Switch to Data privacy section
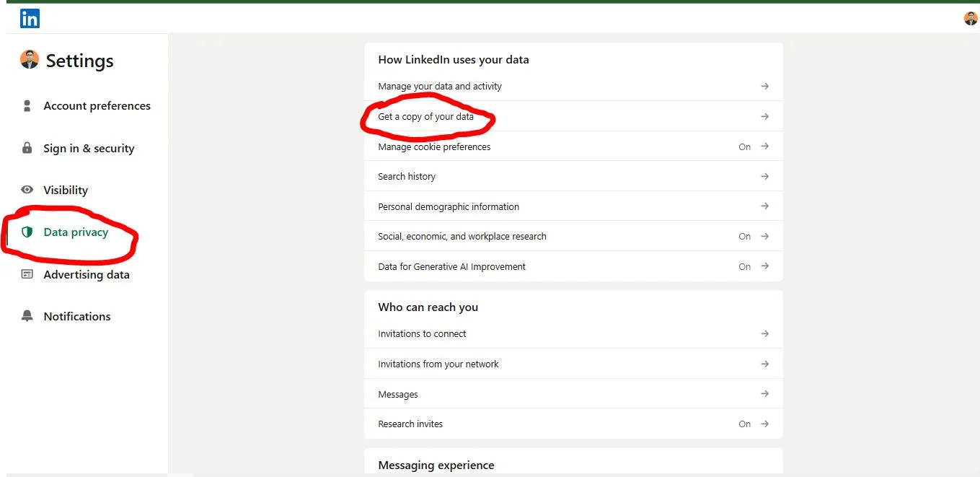980x477 pixels. tap(76, 232)
